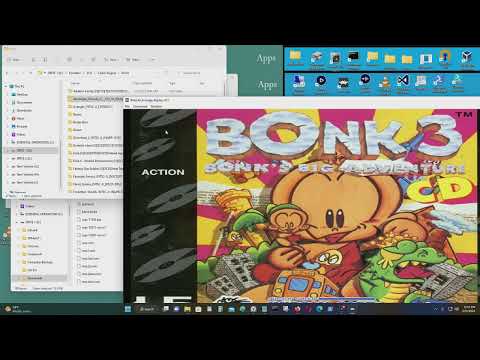Open the See more options ellipsis
The width and height of the screenshot is (480, 360).
coord(153,60)
